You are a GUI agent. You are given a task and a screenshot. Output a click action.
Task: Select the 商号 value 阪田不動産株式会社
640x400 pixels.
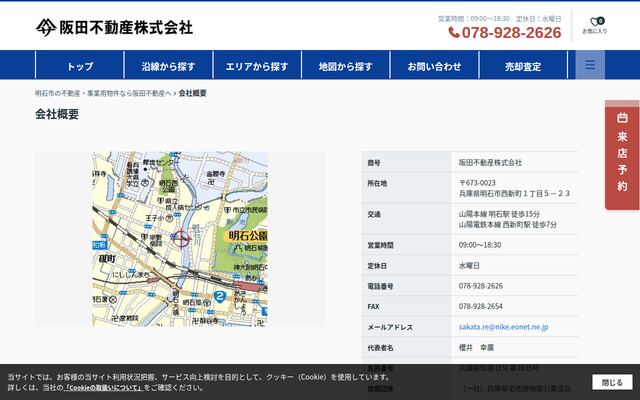click(490, 162)
